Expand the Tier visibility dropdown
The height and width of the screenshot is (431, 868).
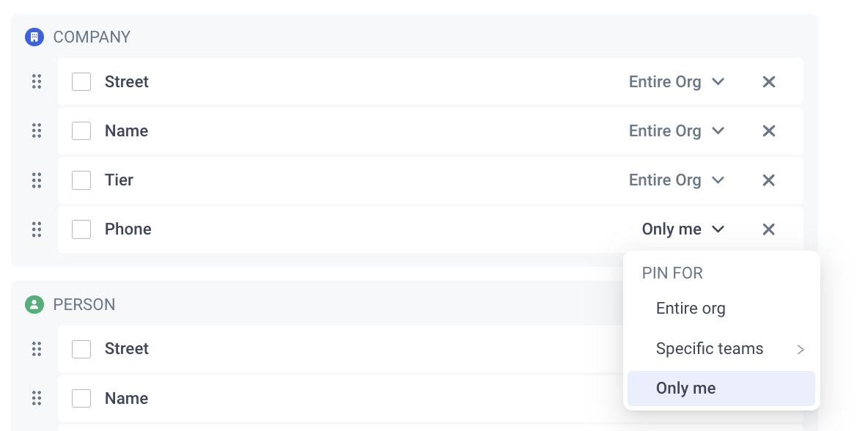click(677, 180)
